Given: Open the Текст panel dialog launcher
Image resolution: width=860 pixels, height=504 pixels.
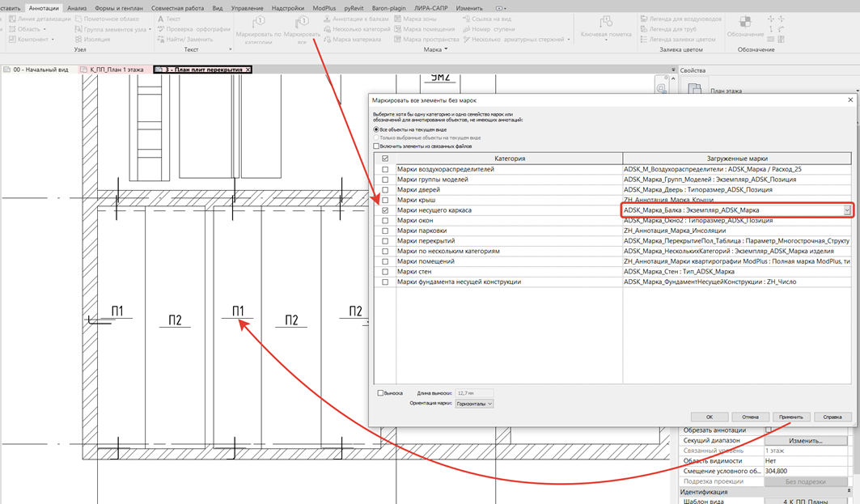Looking at the screenshot, I should coord(231,49).
